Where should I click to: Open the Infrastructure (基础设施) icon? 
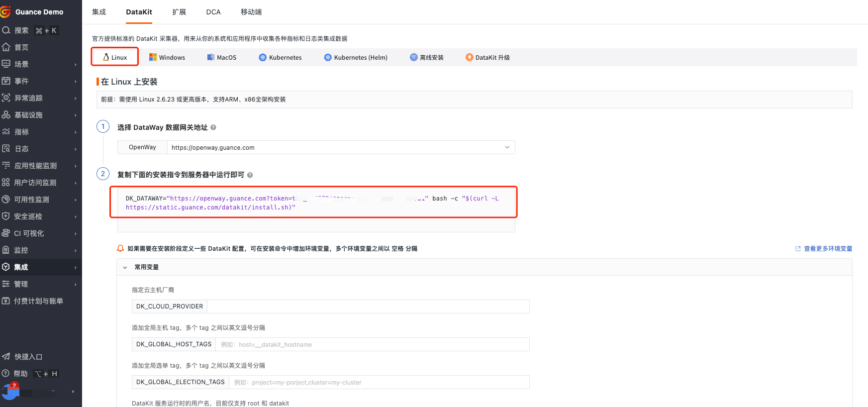pos(6,115)
